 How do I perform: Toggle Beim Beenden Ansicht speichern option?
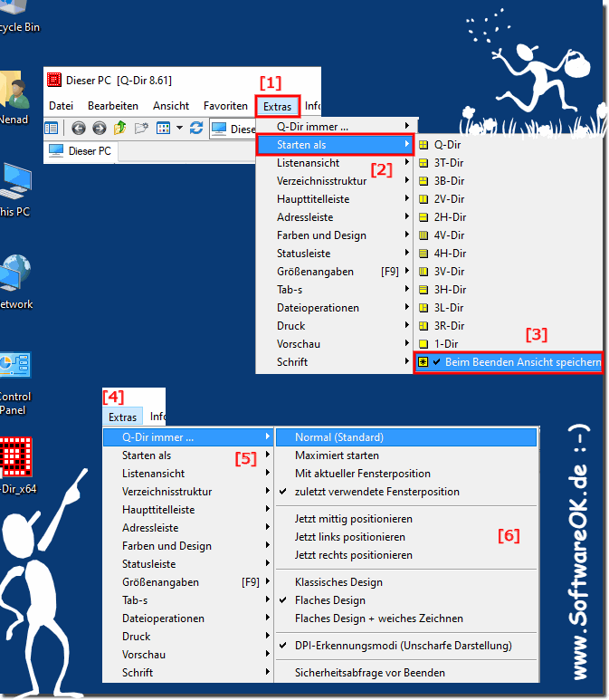(509, 362)
